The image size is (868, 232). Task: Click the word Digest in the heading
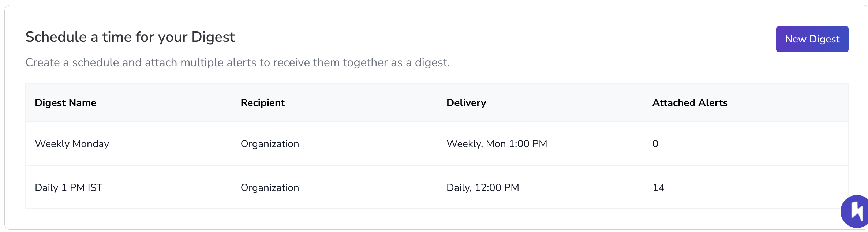point(213,37)
